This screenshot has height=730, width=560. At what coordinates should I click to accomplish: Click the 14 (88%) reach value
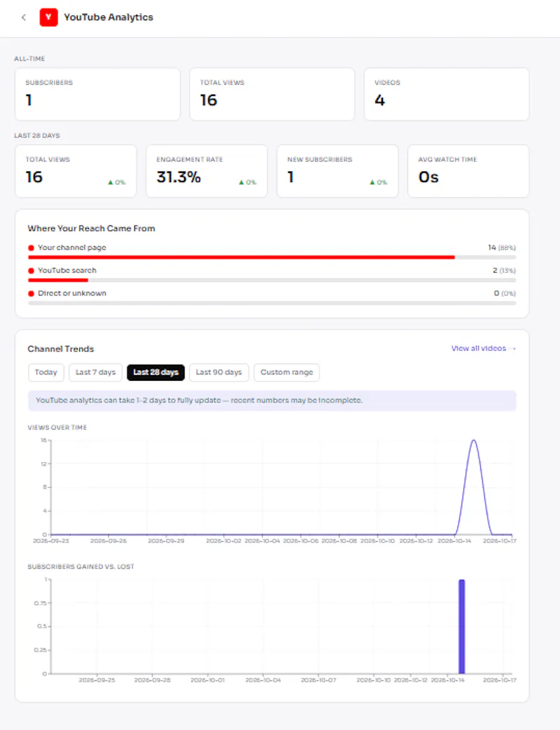(x=502, y=248)
